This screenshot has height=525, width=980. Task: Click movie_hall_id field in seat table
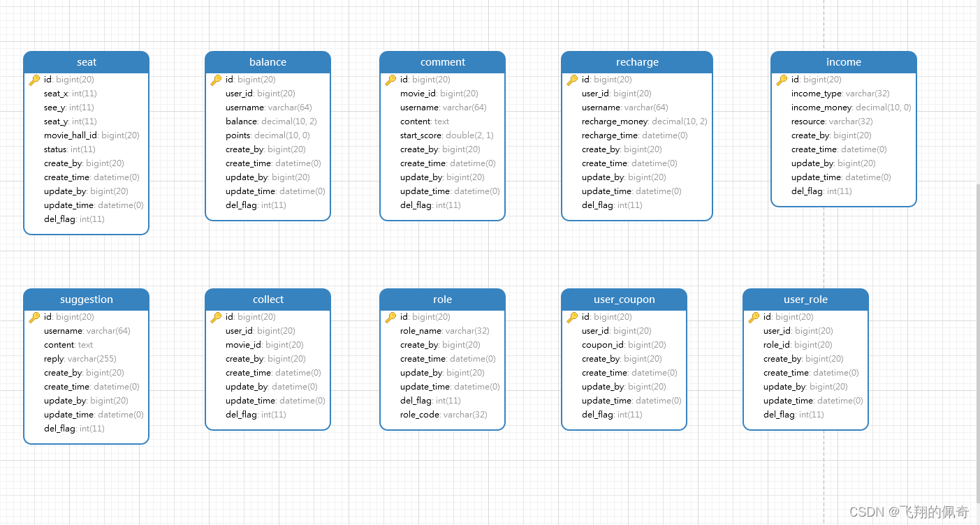click(x=92, y=135)
